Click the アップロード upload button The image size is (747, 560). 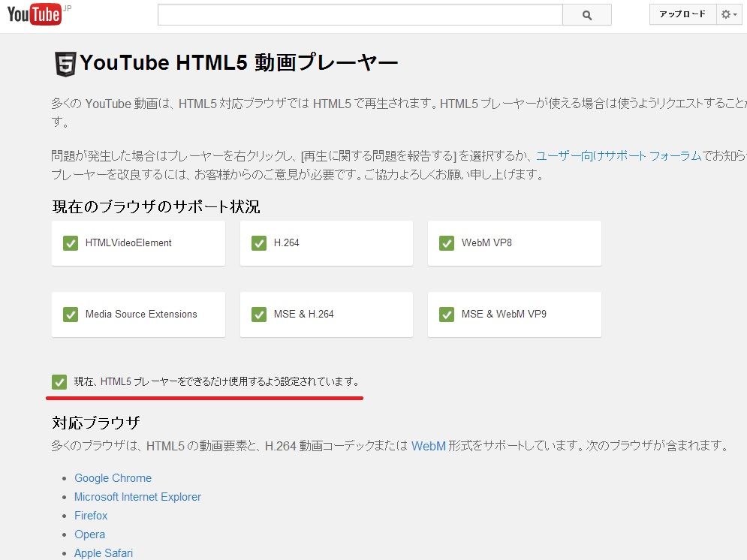click(x=682, y=14)
